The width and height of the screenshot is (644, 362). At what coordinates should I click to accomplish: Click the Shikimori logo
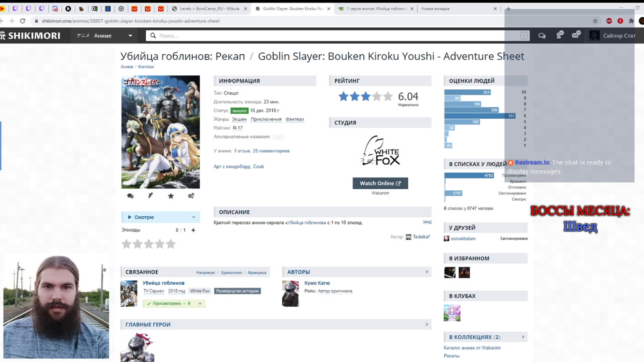click(31, 36)
